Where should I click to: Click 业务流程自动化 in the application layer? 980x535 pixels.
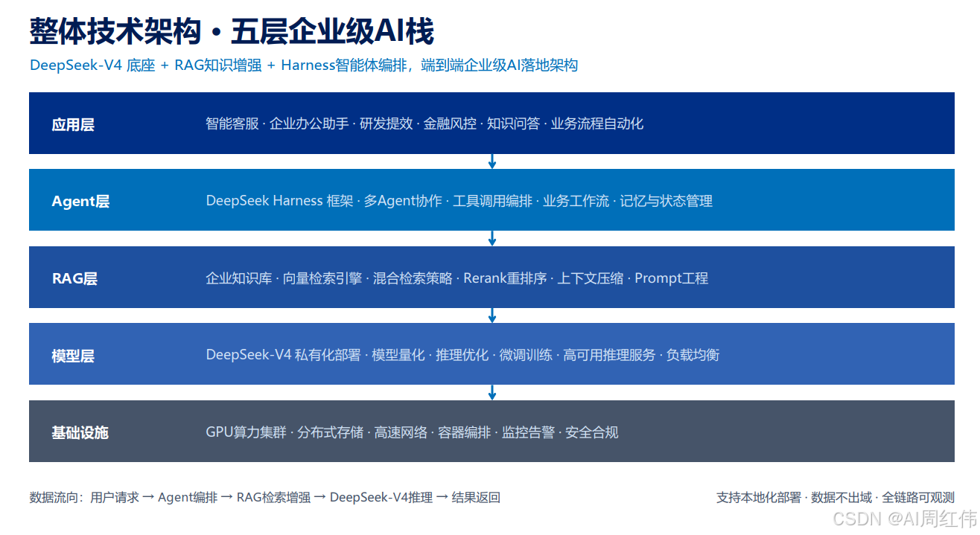(597, 124)
